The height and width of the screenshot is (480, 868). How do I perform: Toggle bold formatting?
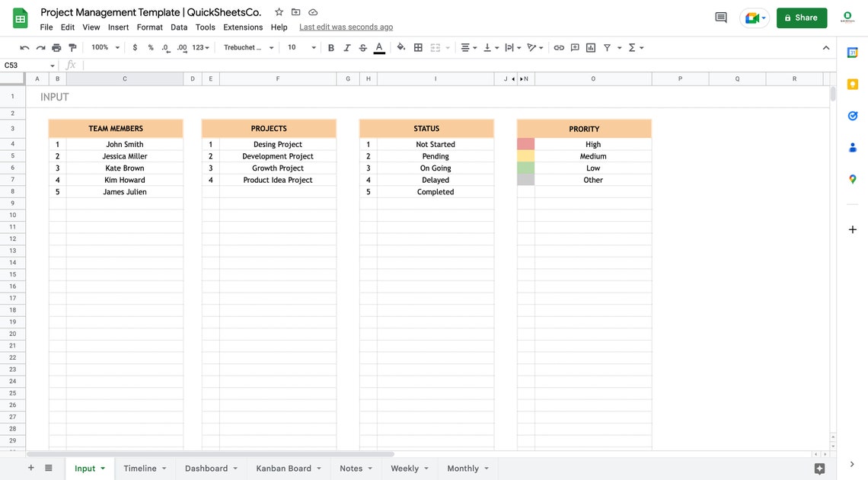tap(330, 46)
